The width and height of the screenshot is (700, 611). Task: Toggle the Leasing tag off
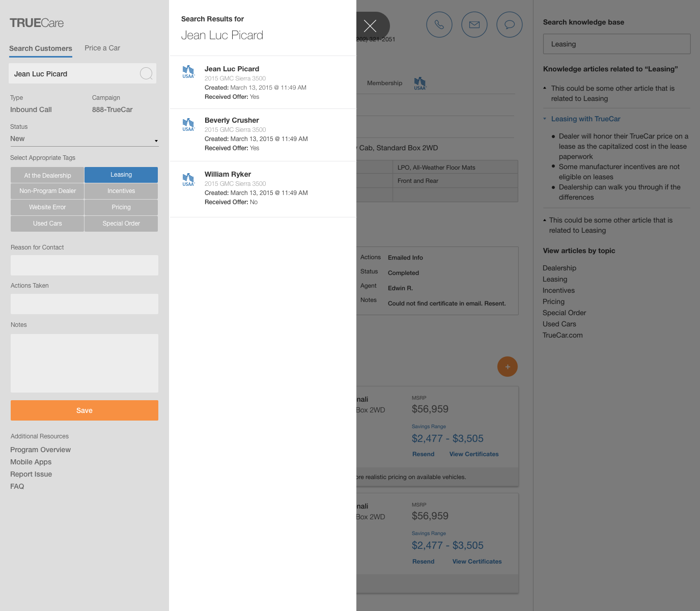121,175
